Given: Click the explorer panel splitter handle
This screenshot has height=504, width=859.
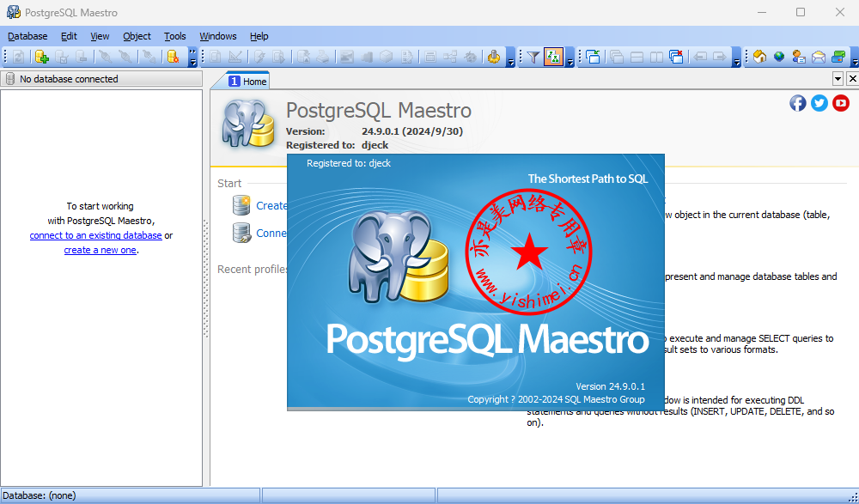Looking at the screenshot, I should (x=206, y=278).
